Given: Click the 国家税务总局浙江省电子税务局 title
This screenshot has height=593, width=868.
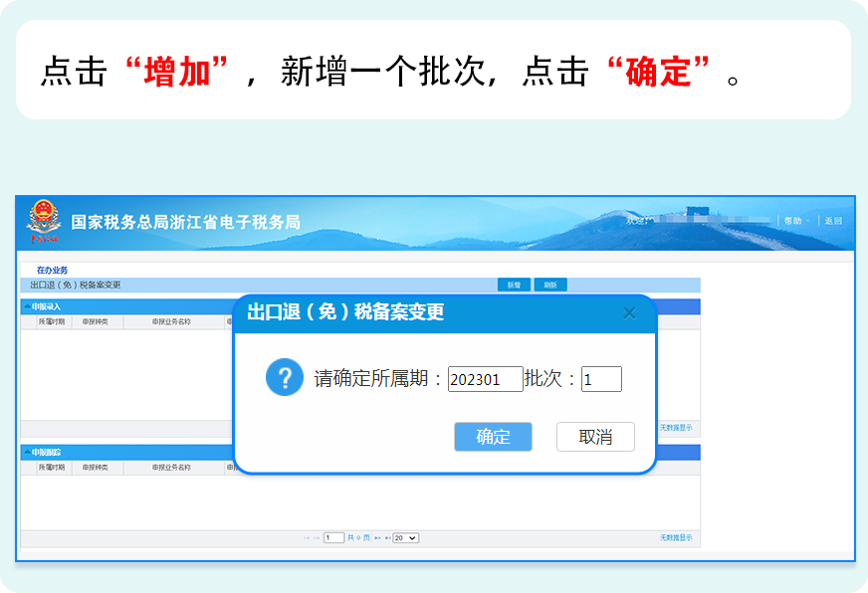Looking at the screenshot, I should tap(185, 223).
